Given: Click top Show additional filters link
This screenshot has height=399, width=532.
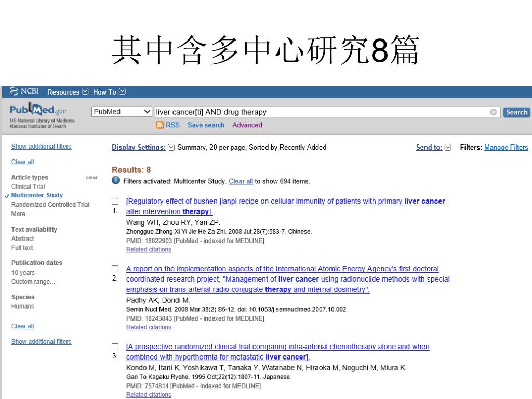Looking at the screenshot, I should click(42, 146).
